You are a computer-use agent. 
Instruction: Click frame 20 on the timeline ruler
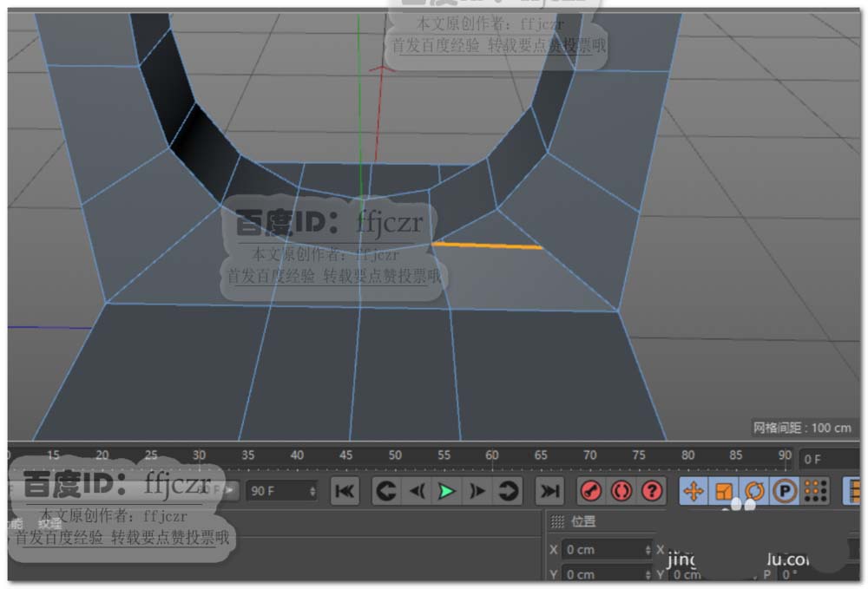pyautogui.click(x=102, y=455)
